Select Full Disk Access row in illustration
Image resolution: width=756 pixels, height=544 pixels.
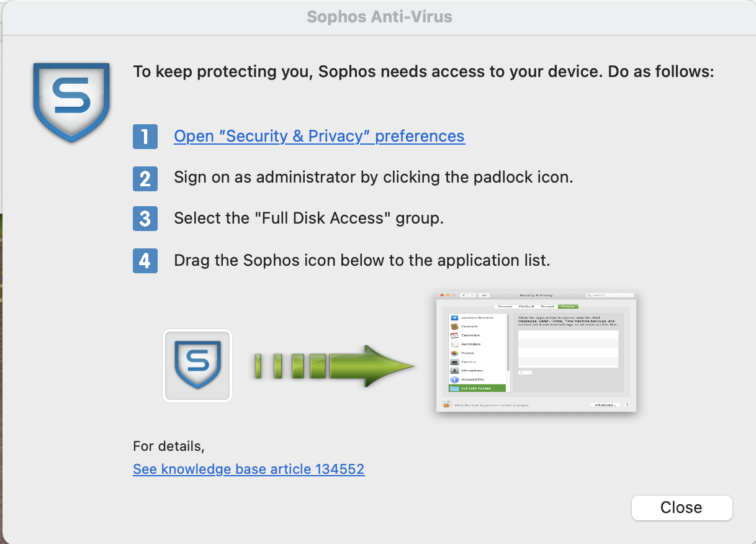(477, 388)
